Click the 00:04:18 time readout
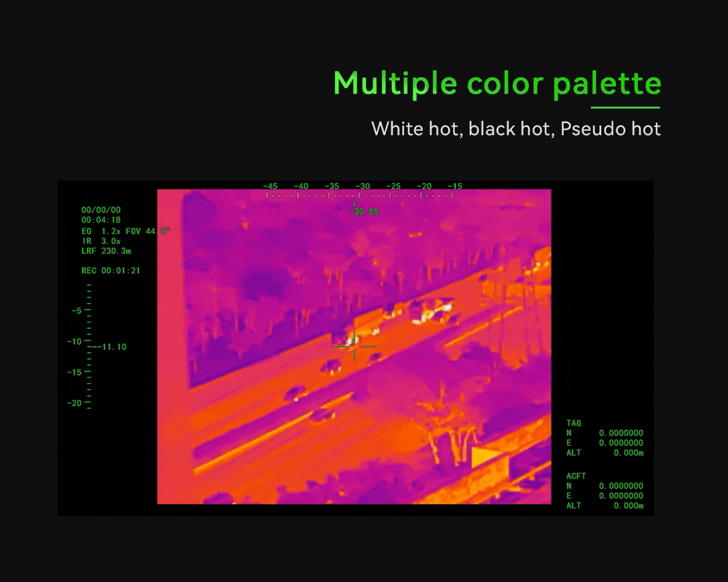The width and height of the screenshot is (728, 582). (x=101, y=220)
